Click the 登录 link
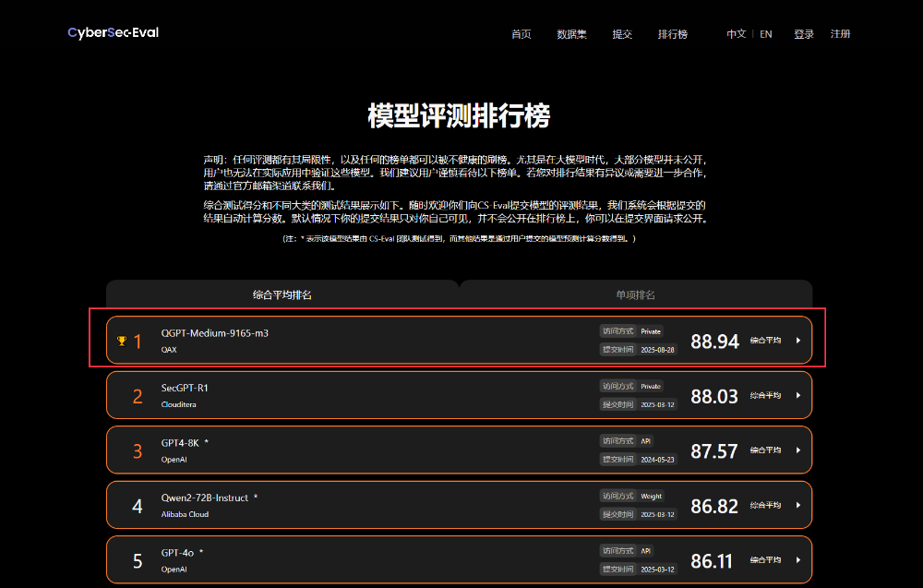Screen dimensions: 923x588 (804, 34)
